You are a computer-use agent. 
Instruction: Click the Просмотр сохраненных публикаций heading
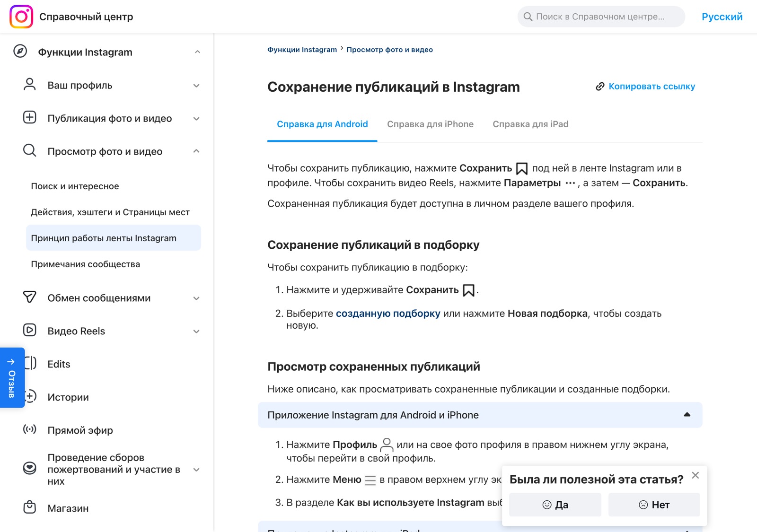click(374, 366)
